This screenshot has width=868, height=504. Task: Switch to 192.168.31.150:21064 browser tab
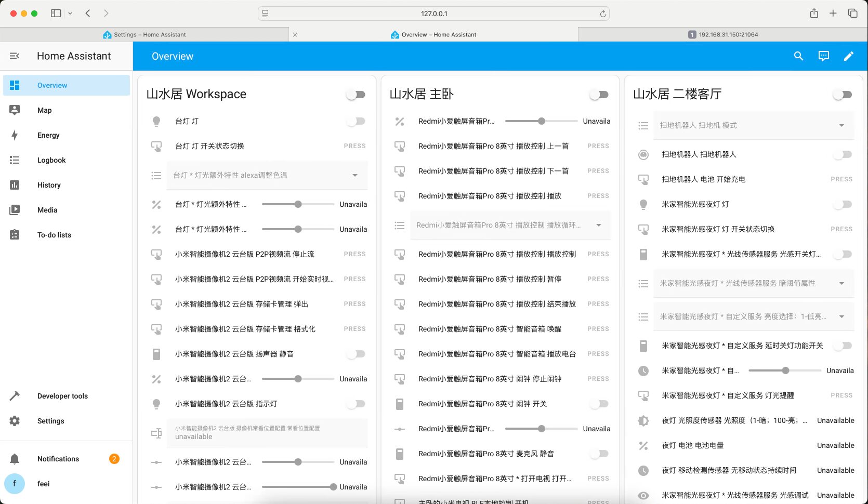(x=723, y=35)
